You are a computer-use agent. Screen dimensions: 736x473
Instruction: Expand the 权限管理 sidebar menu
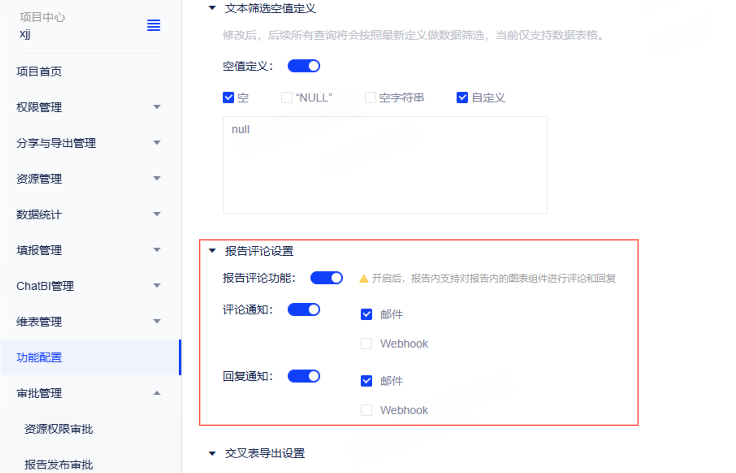click(90, 107)
